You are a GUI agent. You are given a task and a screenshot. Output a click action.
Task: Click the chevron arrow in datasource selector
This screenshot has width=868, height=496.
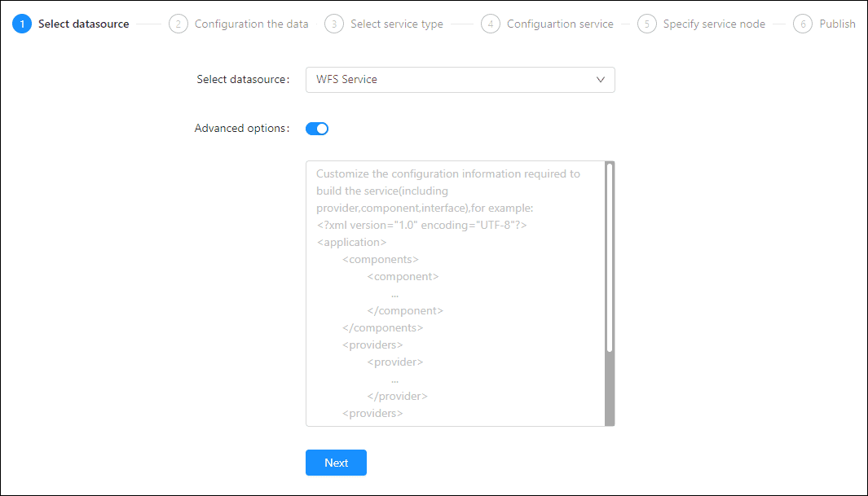[601, 80]
